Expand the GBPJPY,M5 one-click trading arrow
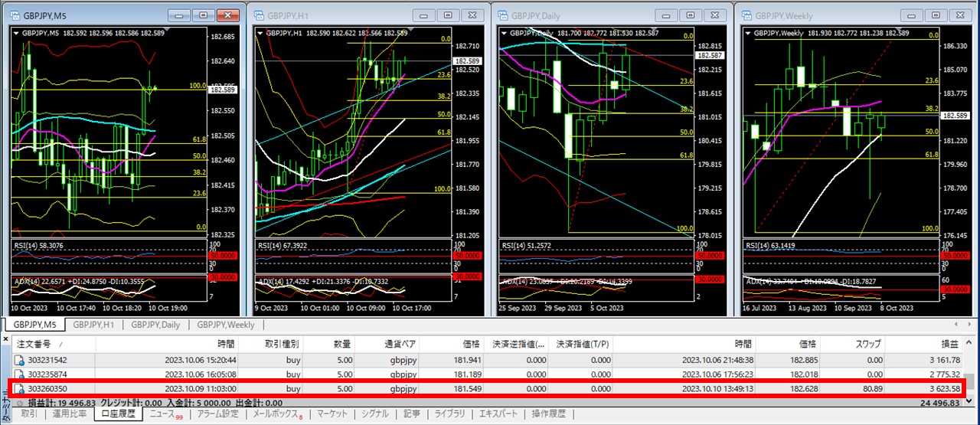980x425 pixels. click(x=17, y=32)
